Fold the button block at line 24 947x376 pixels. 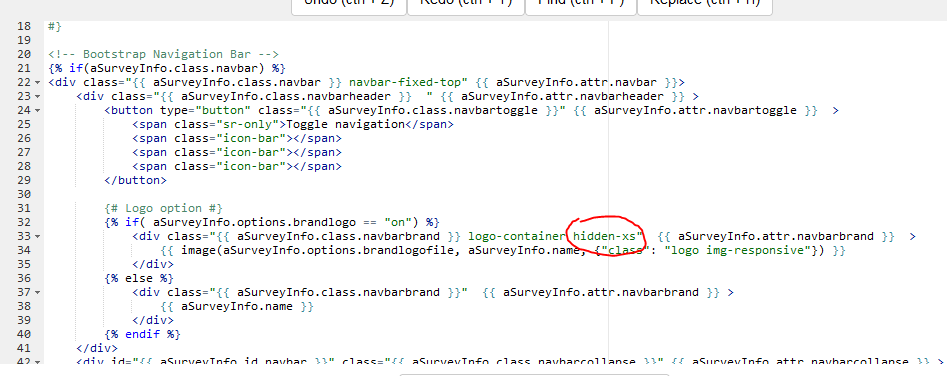(x=38, y=110)
